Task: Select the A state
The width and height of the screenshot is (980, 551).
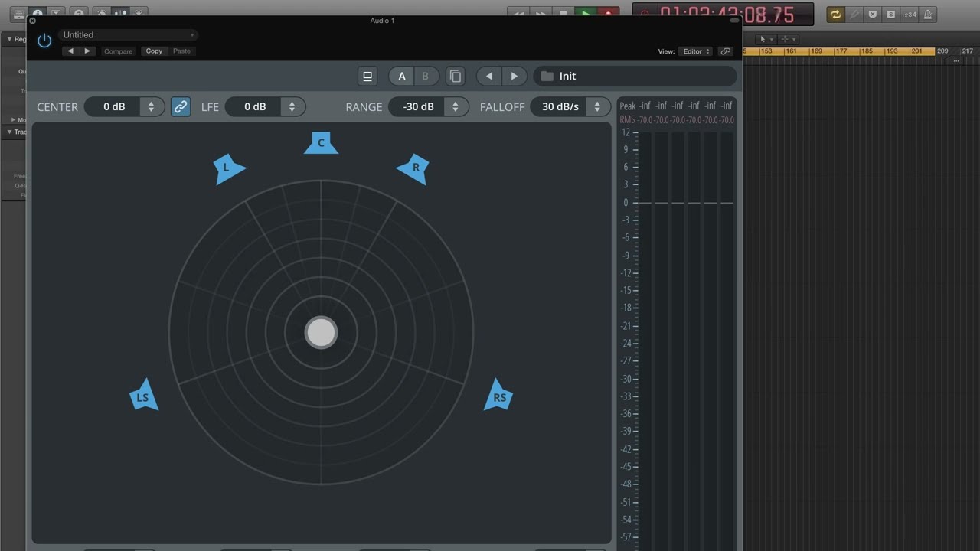Action: click(x=402, y=76)
